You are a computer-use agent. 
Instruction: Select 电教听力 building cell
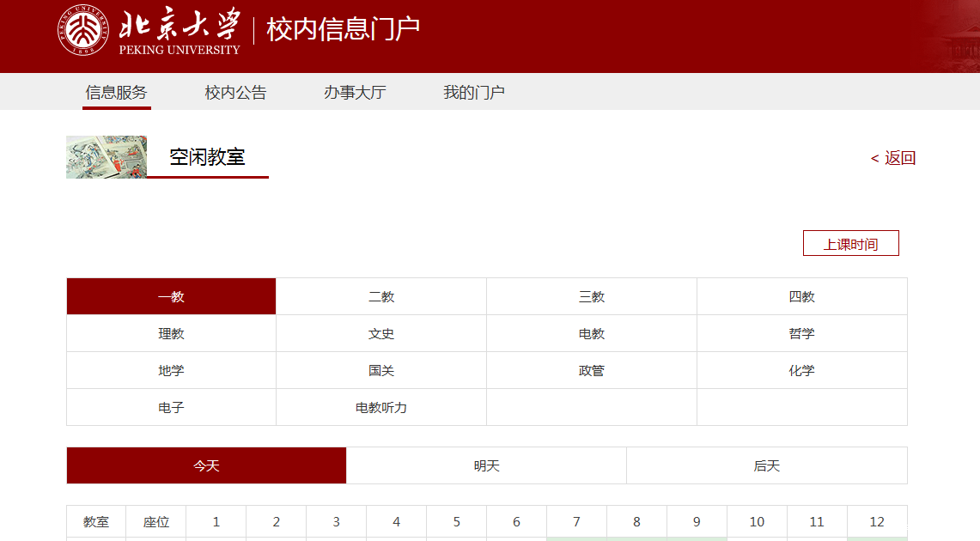click(381, 407)
